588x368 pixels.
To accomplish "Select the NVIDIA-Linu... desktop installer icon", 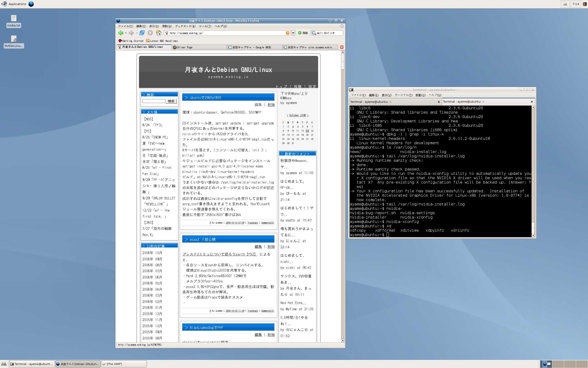I will pyautogui.click(x=14, y=42).
